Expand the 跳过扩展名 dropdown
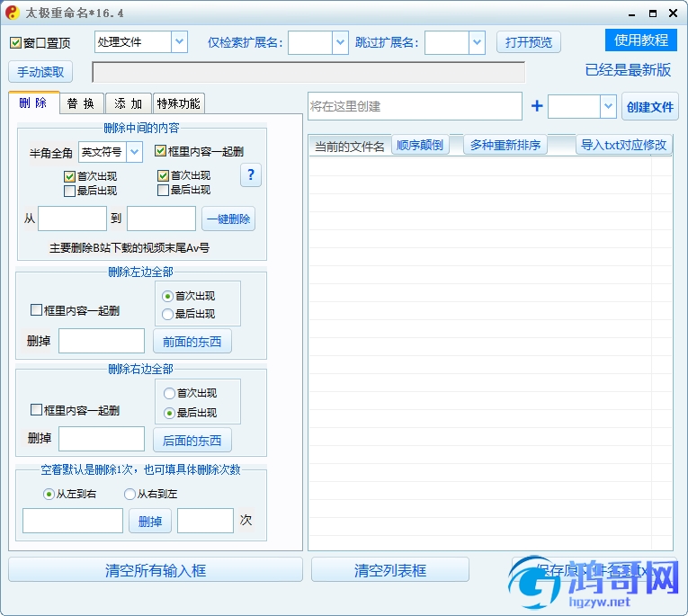 (477, 42)
